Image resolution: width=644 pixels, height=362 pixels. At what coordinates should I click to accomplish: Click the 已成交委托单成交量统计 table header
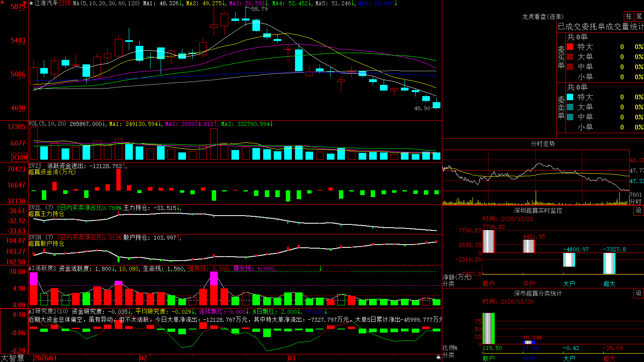coord(601,27)
